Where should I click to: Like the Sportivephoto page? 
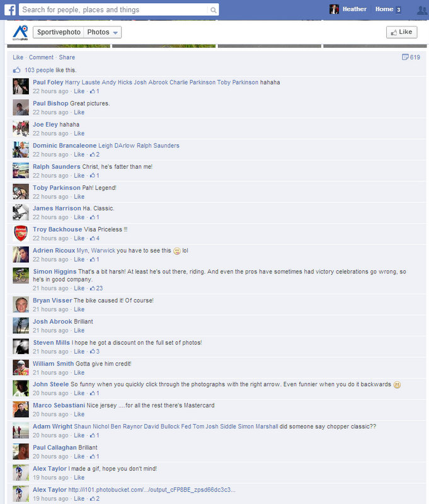click(402, 32)
